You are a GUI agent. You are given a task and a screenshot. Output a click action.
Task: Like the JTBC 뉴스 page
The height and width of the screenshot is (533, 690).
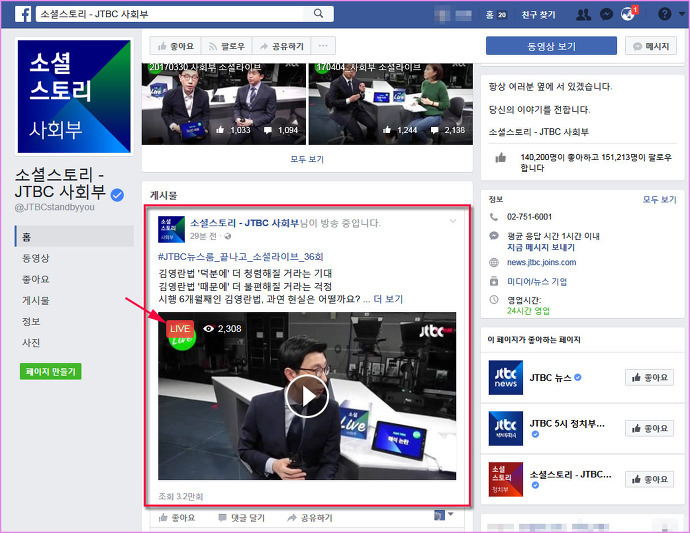click(x=649, y=378)
